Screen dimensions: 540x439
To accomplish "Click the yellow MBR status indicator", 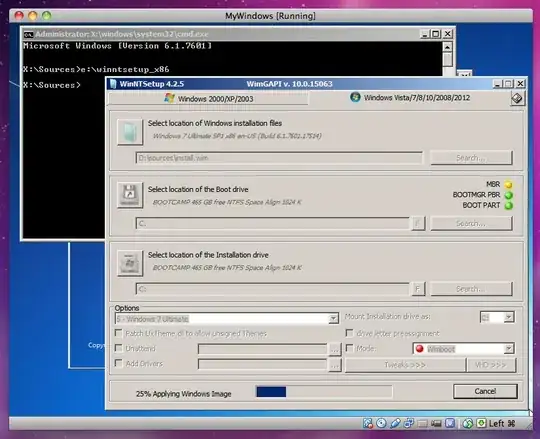I will point(508,185).
